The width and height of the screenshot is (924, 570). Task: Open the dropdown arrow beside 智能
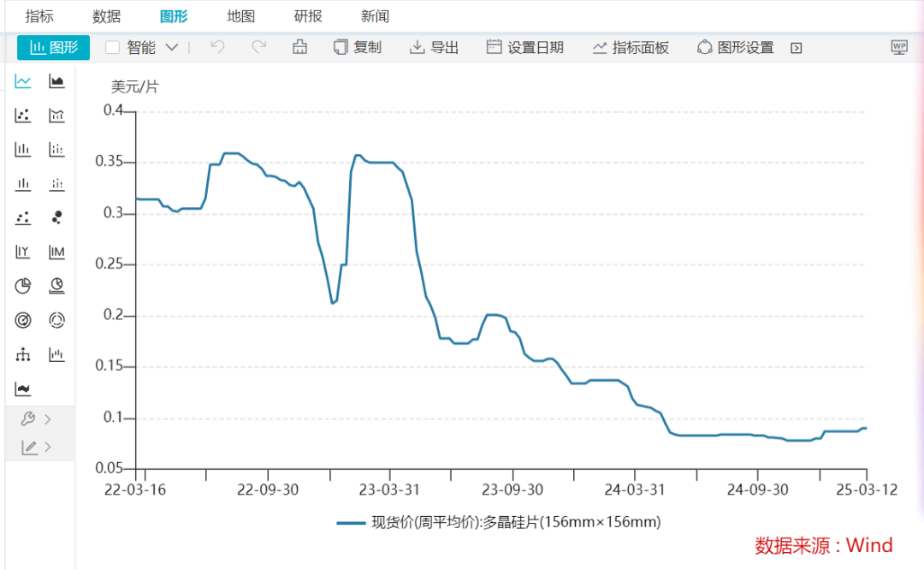point(171,47)
